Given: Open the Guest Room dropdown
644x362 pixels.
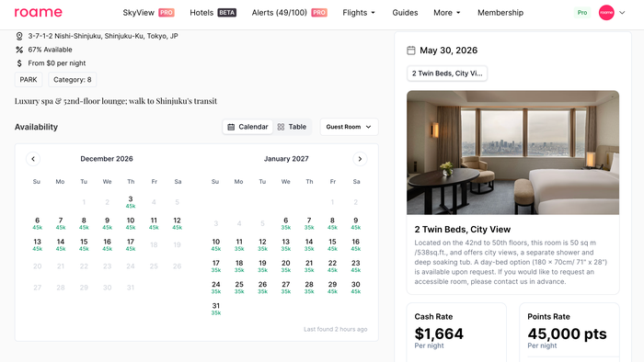Looking at the screenshot, I should [349, 127].
